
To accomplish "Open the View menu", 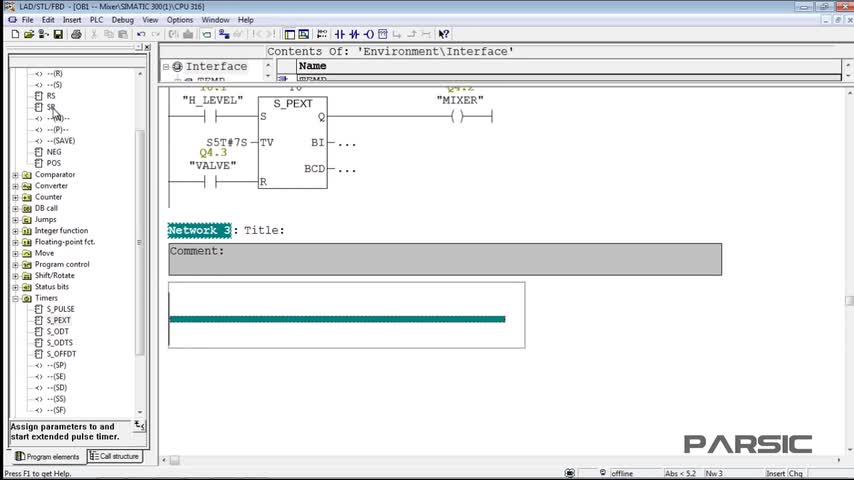I will click(x=150, y=20).
